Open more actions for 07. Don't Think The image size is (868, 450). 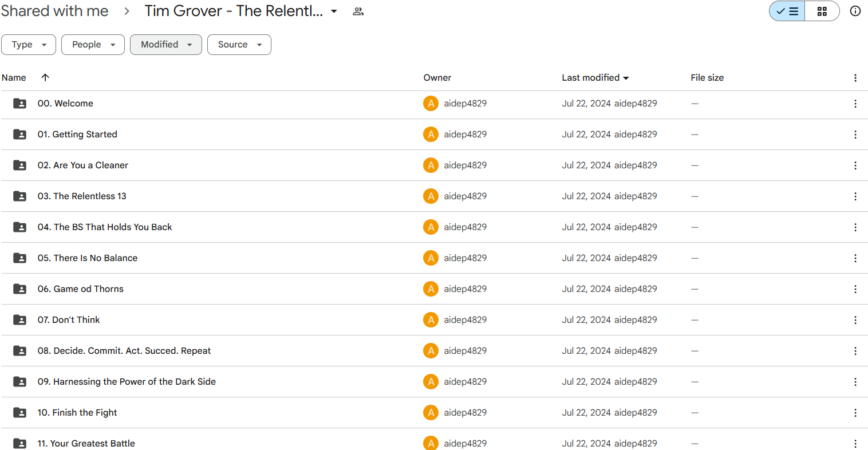(x=855, y=320)
